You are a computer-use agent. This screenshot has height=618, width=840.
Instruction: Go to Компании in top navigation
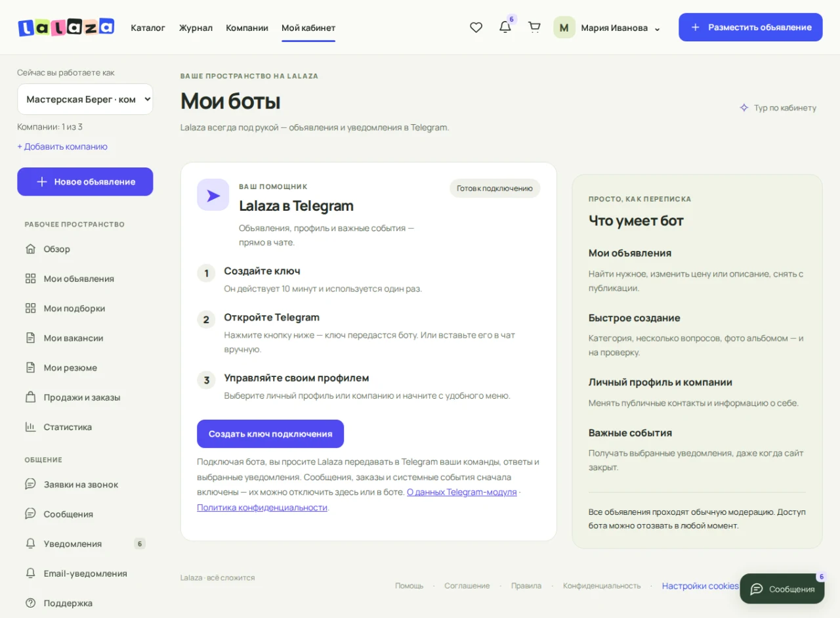(x=247, y=28)
